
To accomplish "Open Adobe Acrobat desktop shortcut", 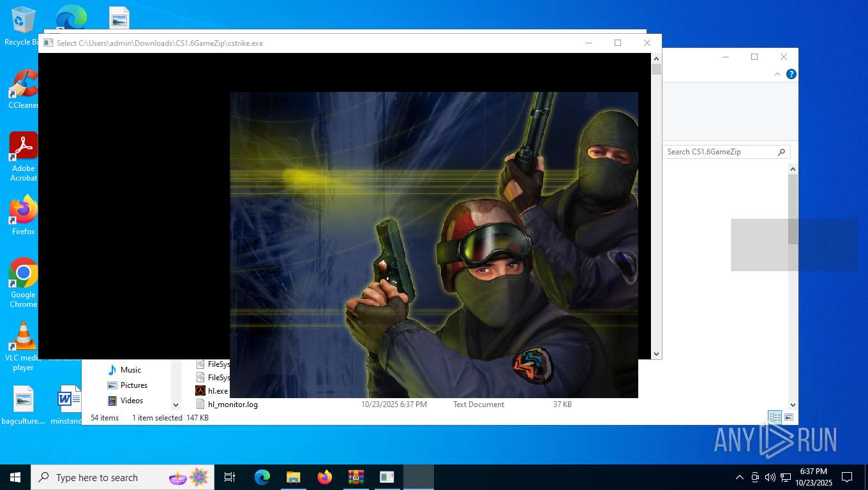I will [x=23, y=157].
